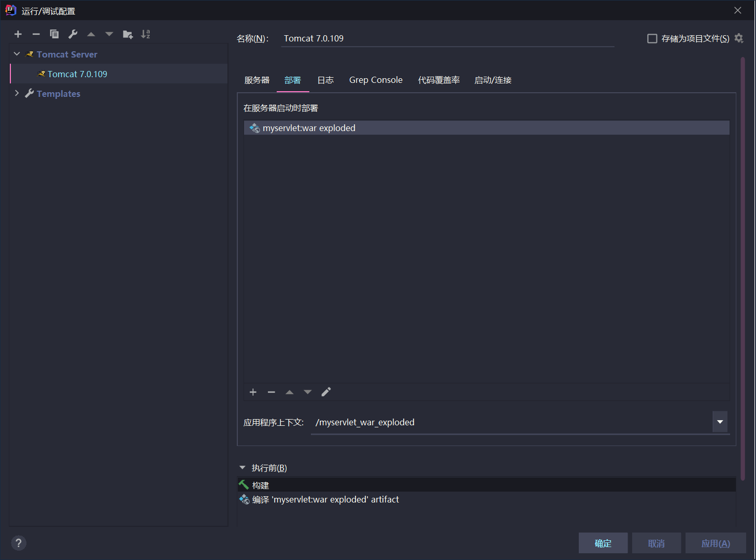Collapse the Tomcat Server tree node
The image size is (756, 560).
click(x=17, y=54)
